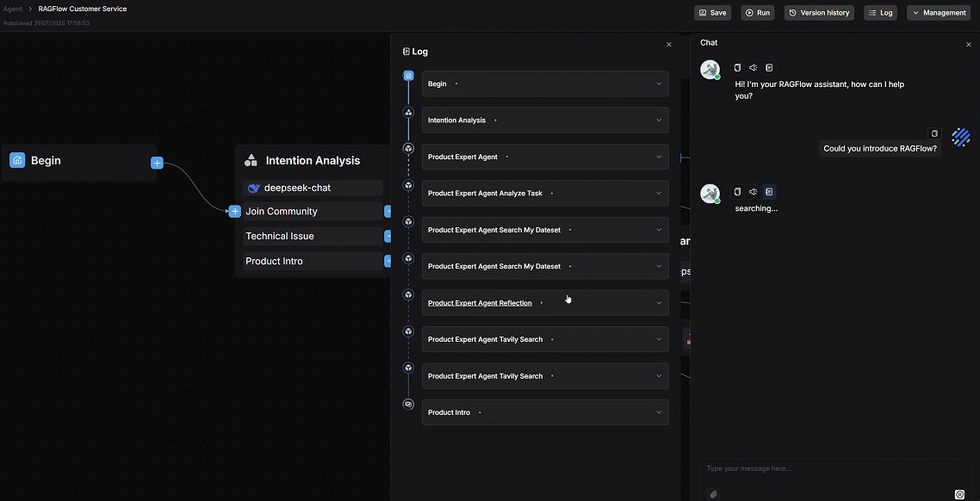The image size is (980, 501).
Task: Click the Intention Analysis node icon on canvas
Action: point(251,160)
